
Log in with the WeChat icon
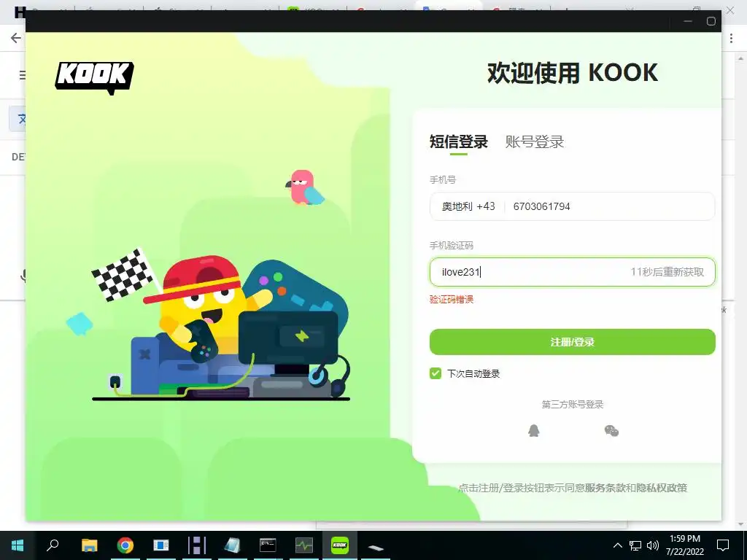pos(611,431)
